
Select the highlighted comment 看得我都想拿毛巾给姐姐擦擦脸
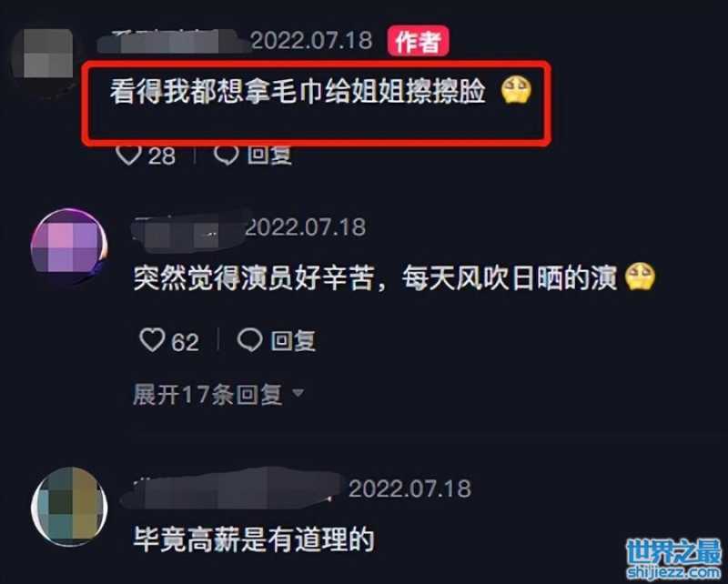pyautogui.click(x=298, y=91)
